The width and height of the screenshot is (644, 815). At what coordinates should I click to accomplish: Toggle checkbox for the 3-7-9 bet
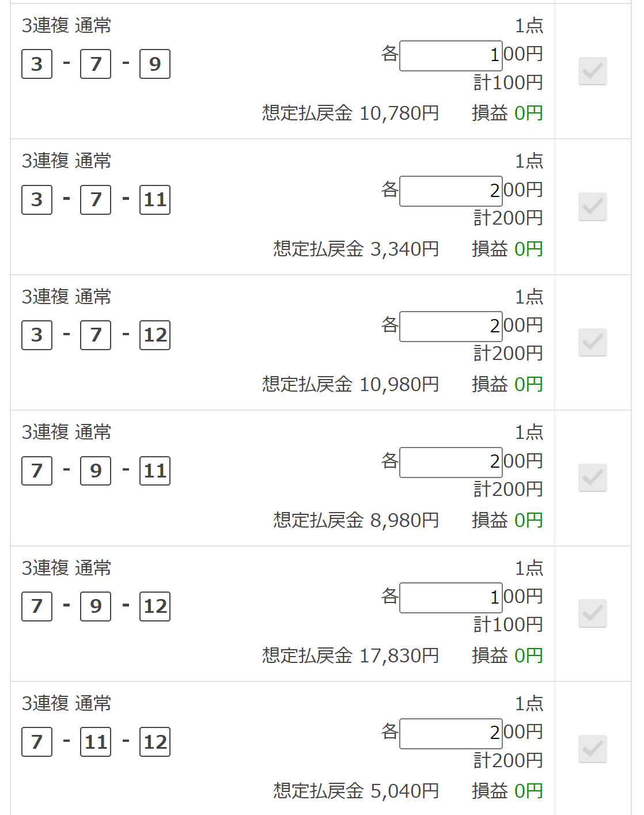click(x=592, y=71)
